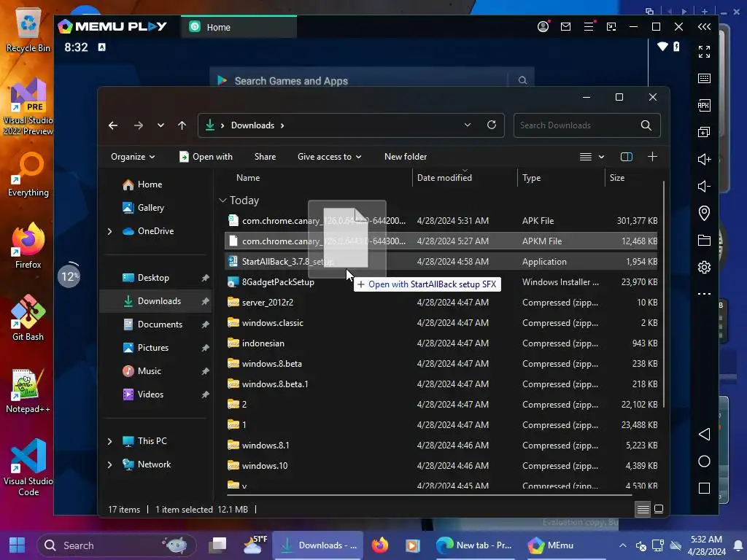This screenshot has height=560, width=747.
Task: Switch to large icons view in status bar
Action: pyautogui.click(x=659, y=509)
